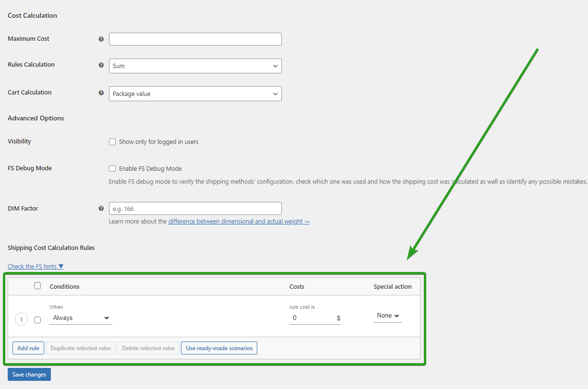Screen dimensions: 588x389
Task: Click the FS Debug Mode label
Action: point(30,168)
